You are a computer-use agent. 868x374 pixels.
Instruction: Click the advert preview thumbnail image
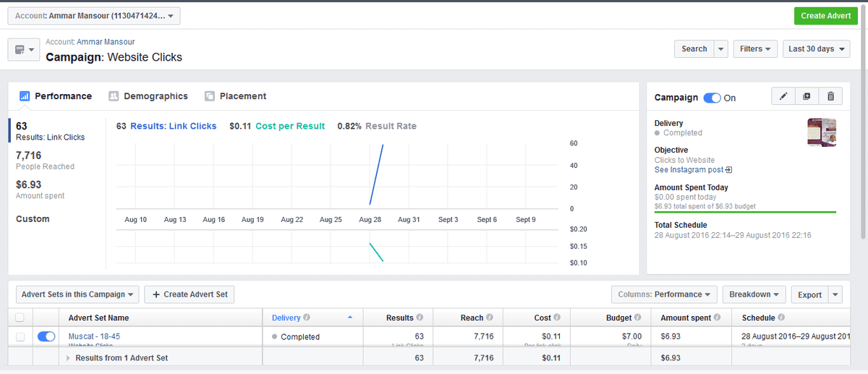click(822, 132)
